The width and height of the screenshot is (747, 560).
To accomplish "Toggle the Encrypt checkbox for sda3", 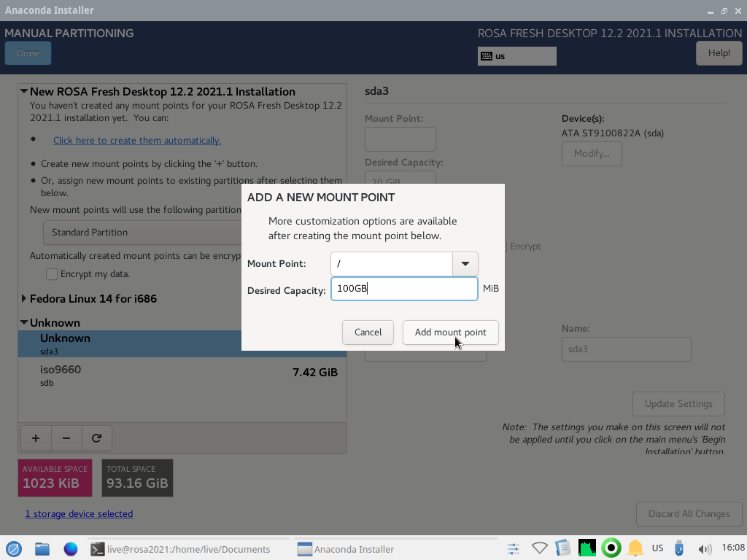I will point(506,246).
